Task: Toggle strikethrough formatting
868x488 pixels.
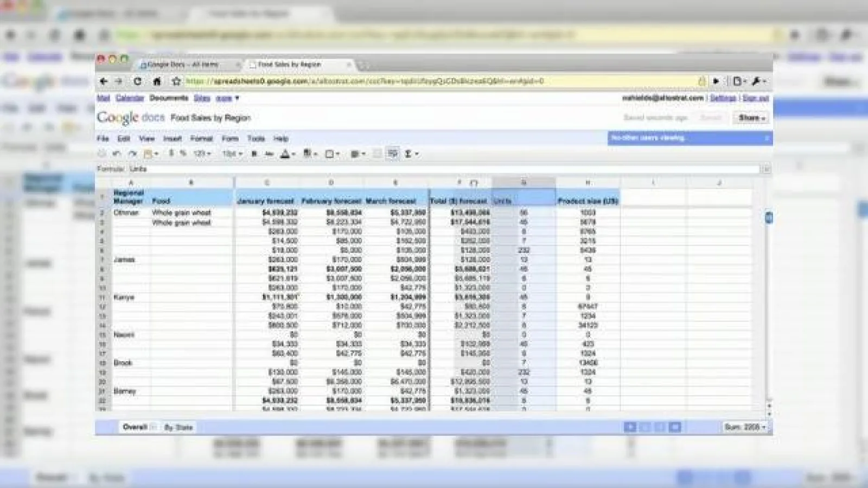Action: [x=269, y=154]
